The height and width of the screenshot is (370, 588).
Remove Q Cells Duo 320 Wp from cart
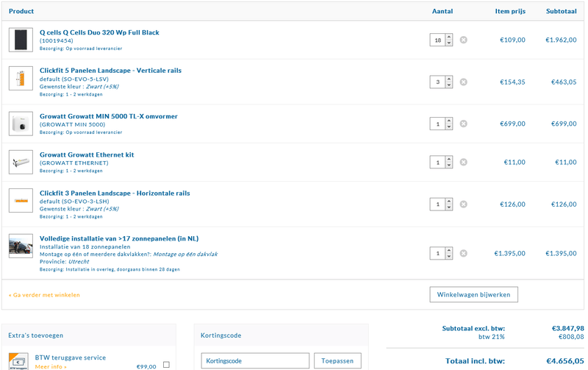[x=463, y=40]
